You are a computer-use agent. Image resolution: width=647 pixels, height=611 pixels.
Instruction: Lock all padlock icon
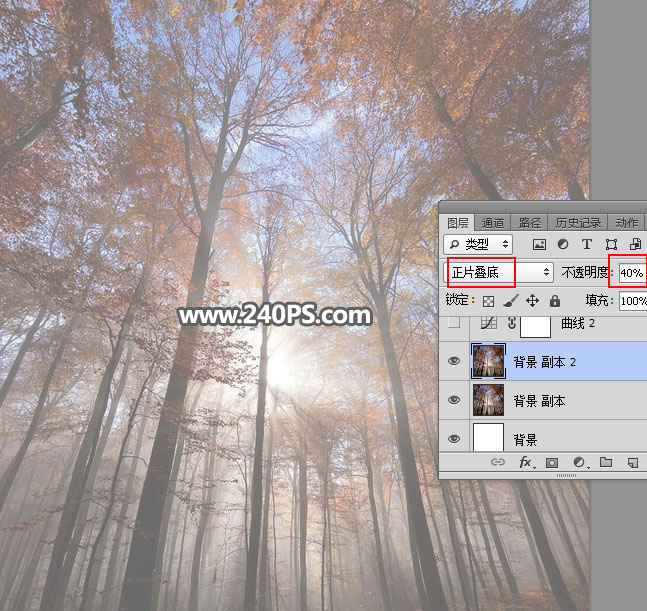pos(555,301)
